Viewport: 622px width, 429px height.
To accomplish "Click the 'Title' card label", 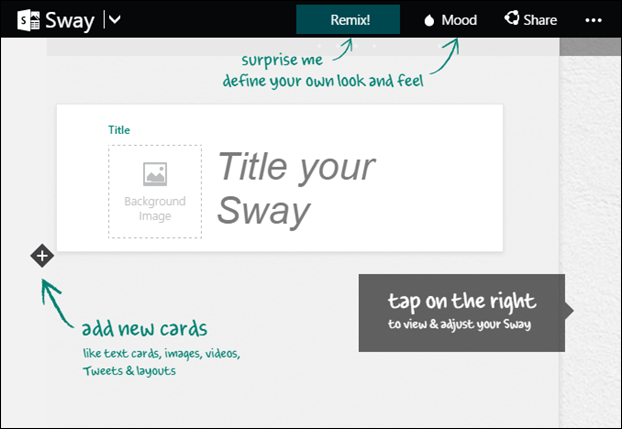I will coord(119,130).
